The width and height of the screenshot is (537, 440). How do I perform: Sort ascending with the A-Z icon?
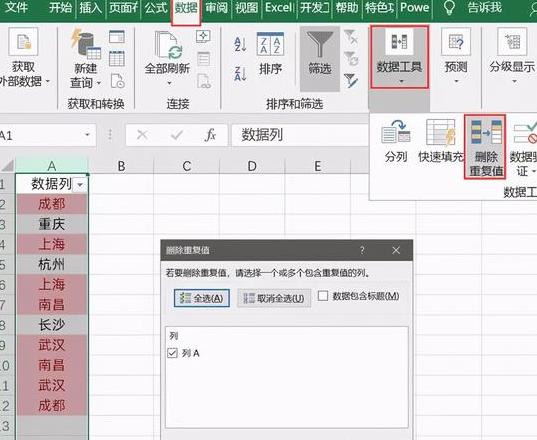[x=240, y=45]
